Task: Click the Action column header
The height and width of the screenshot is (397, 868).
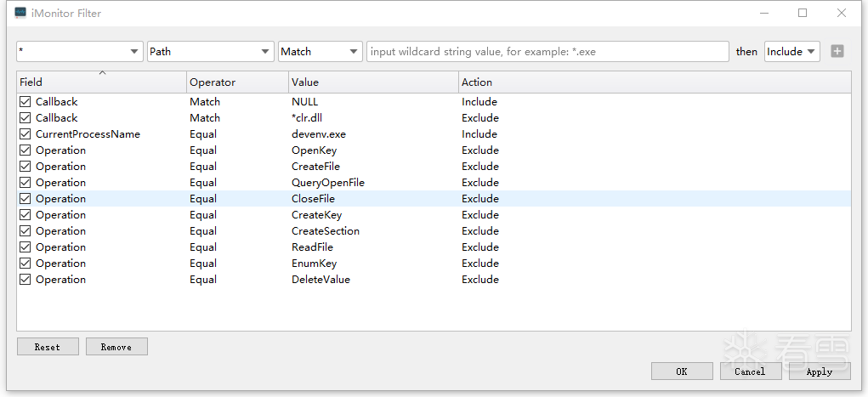Action: (654, 82)
